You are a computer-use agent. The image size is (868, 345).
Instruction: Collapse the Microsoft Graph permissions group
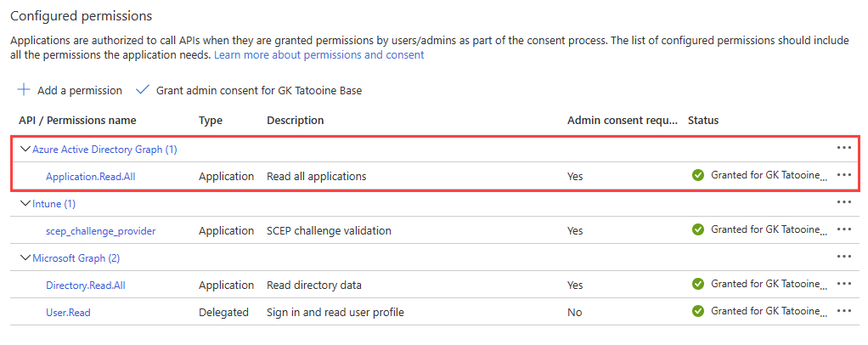click(x=25, y=257)
